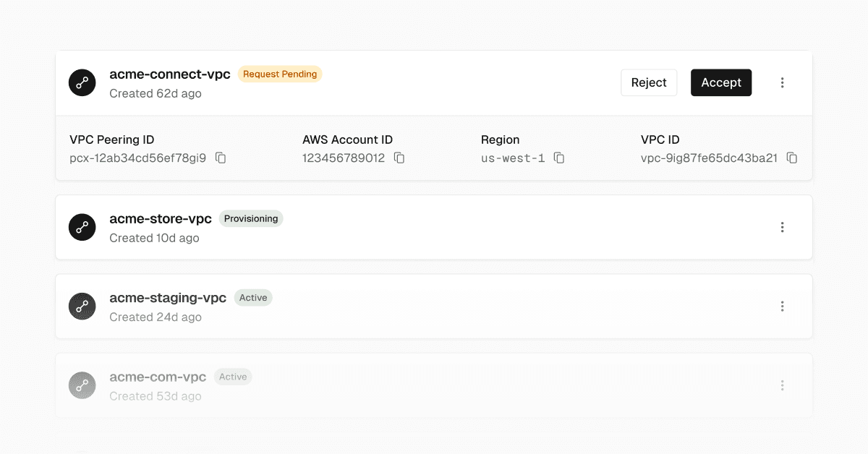The height and width of the screenshot is (454, 868).
Task: Copy the us-west-1 region value
Action: click(559, 158)
